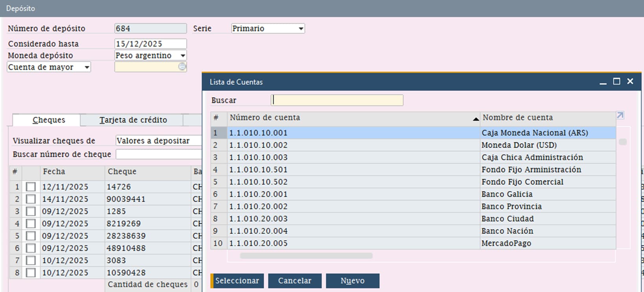Open the Tarjeta de crédito tab

click(133, 120)
